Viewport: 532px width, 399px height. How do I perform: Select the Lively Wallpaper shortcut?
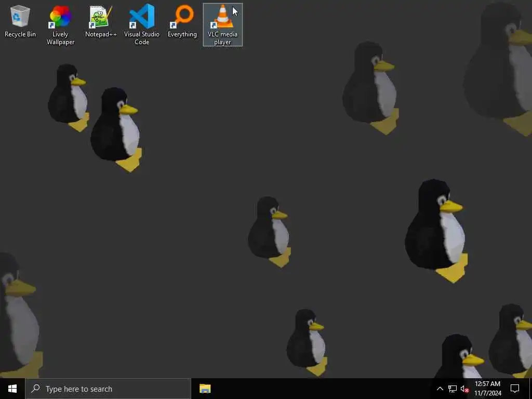pos(60,24)
